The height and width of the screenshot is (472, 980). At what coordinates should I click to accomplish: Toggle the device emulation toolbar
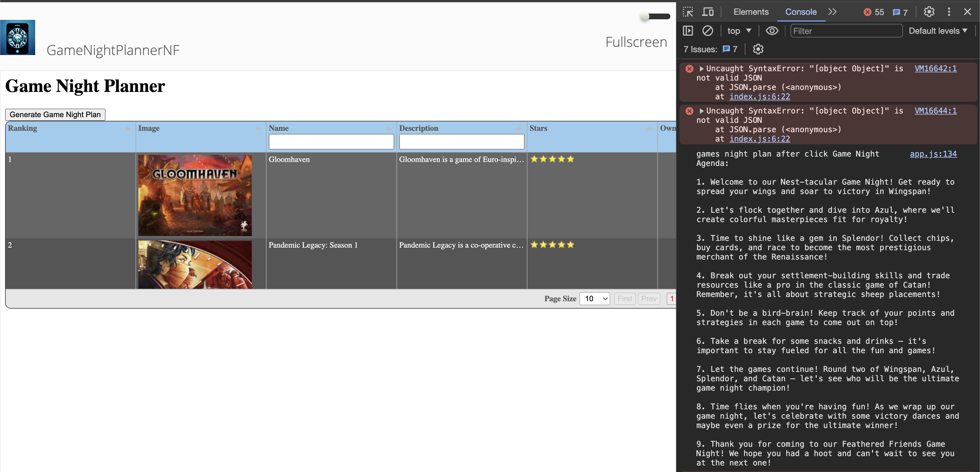tap(707, 12)
